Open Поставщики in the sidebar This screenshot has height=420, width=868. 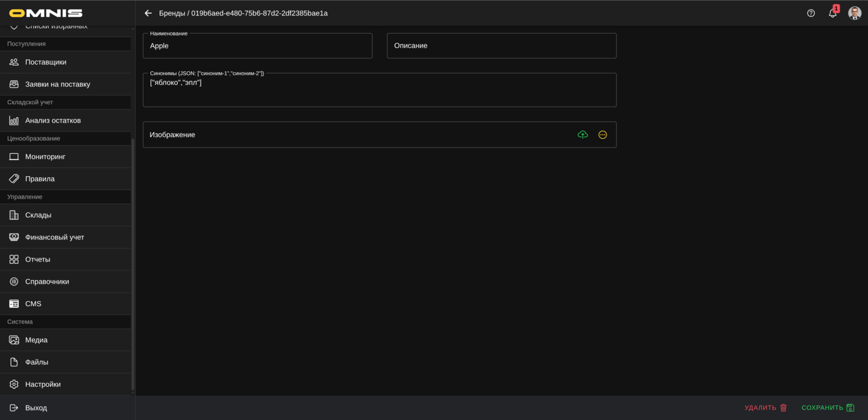tap(46, 62)
